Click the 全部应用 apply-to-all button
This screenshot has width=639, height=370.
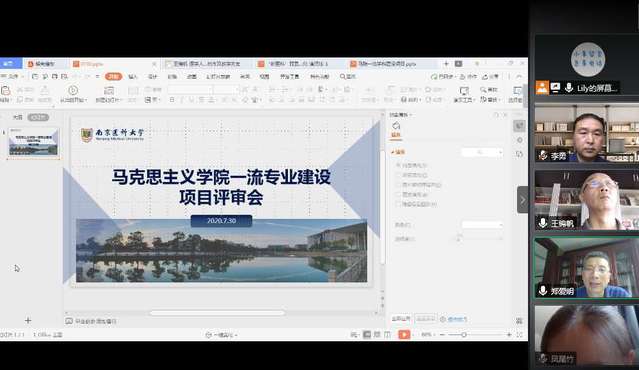pyautogui.click(x=401, y=319)
